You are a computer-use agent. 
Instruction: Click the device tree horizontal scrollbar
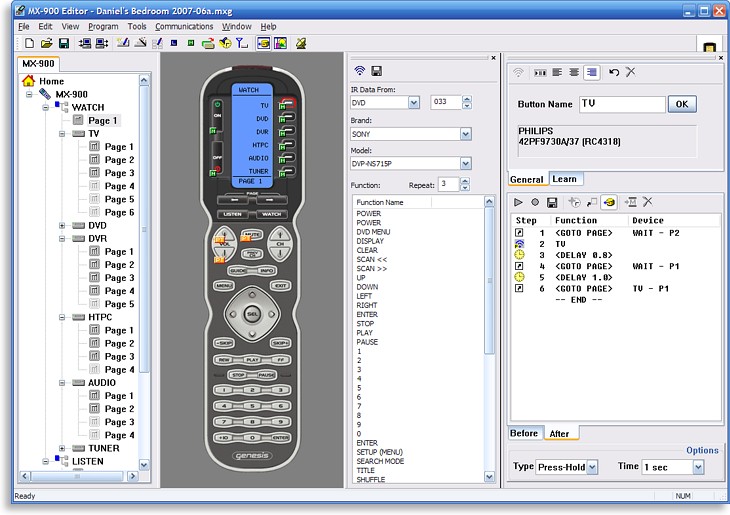click(x=79, y=476)
